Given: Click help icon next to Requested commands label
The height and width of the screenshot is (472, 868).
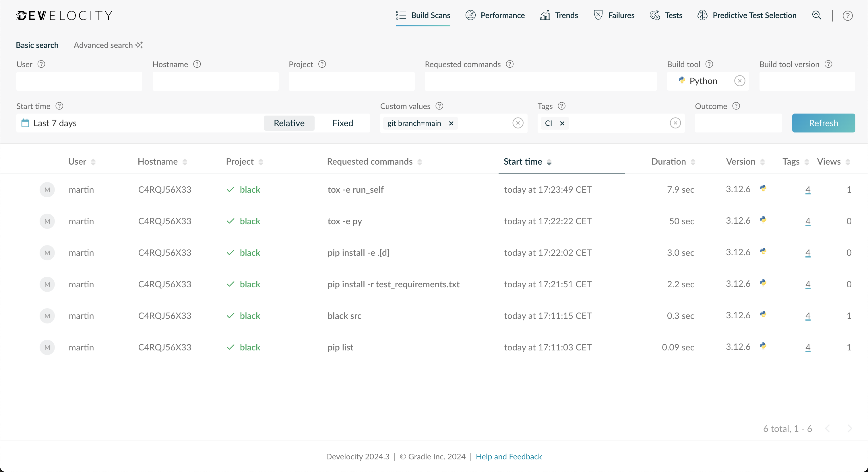Looking at the screenshot, I should (510, 64).
